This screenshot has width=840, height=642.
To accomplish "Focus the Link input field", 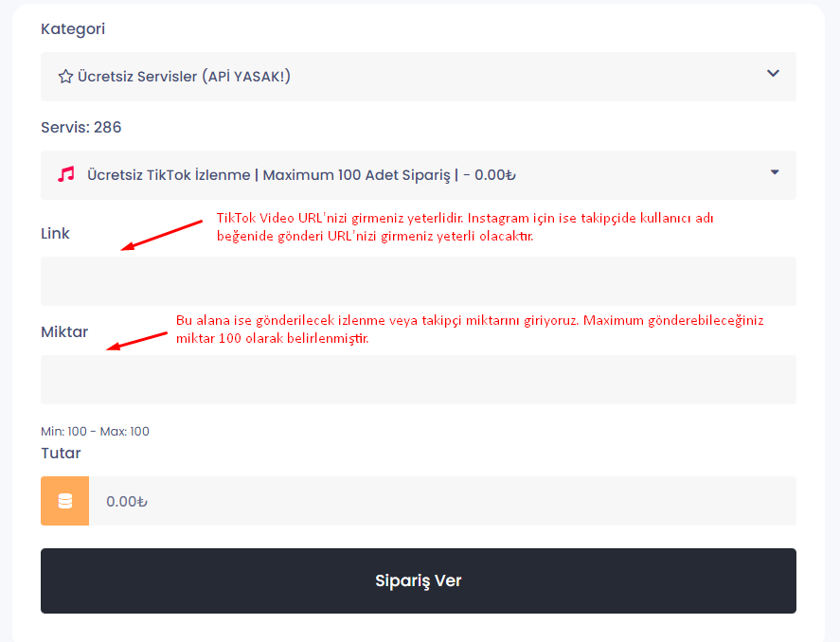I will 419,281.
